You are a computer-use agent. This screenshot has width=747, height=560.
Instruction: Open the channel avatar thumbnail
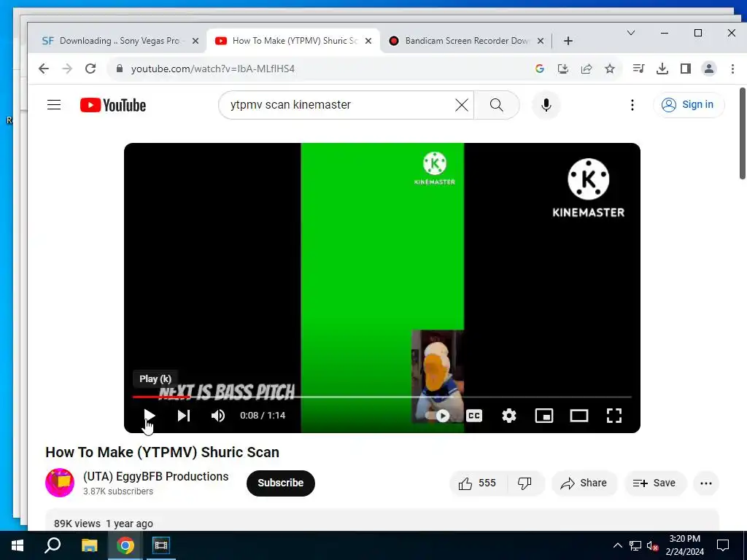tap(60, 483)
